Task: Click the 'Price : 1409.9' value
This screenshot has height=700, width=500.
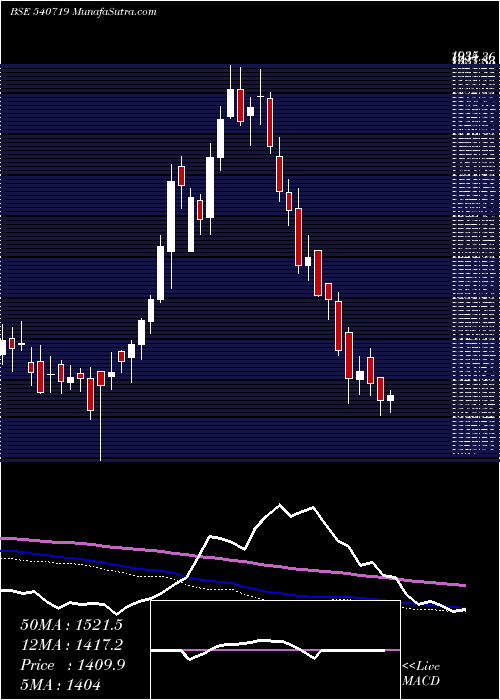Action: (x=73, y=665)
